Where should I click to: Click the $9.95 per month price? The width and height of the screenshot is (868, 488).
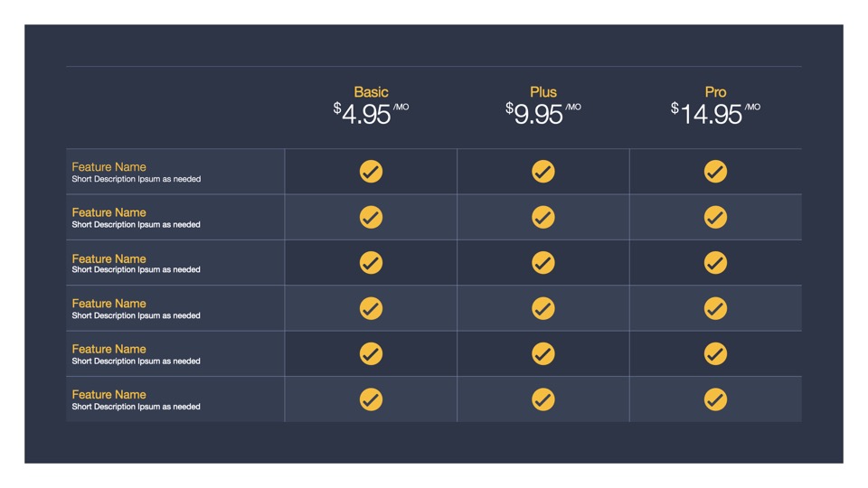coord(542,114)
